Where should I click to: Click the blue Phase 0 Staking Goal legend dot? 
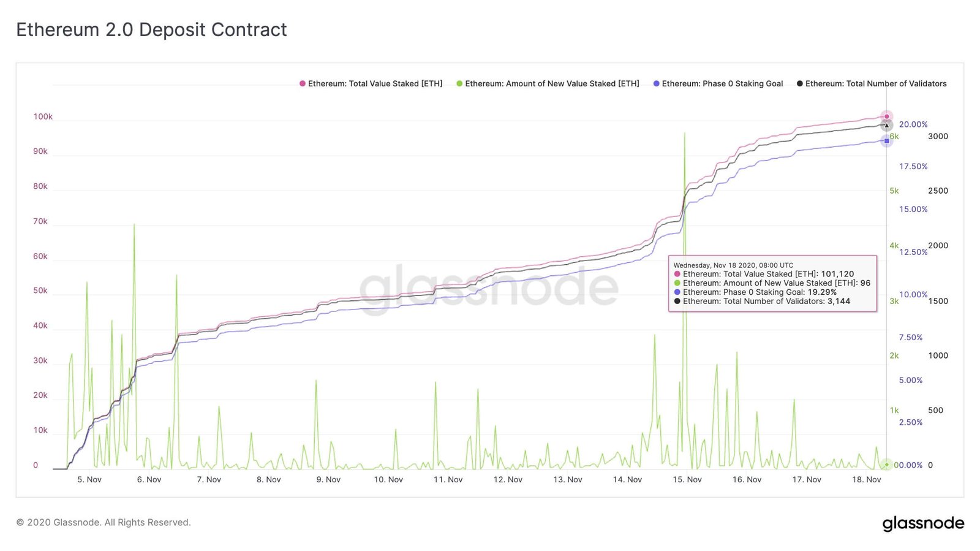(657, 83)
